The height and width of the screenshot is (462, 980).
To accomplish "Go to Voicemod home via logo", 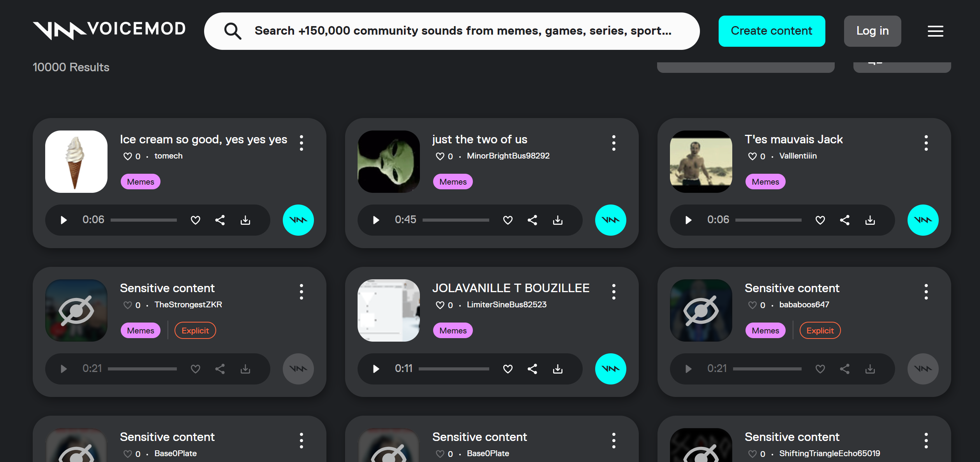I will (109, 30).
